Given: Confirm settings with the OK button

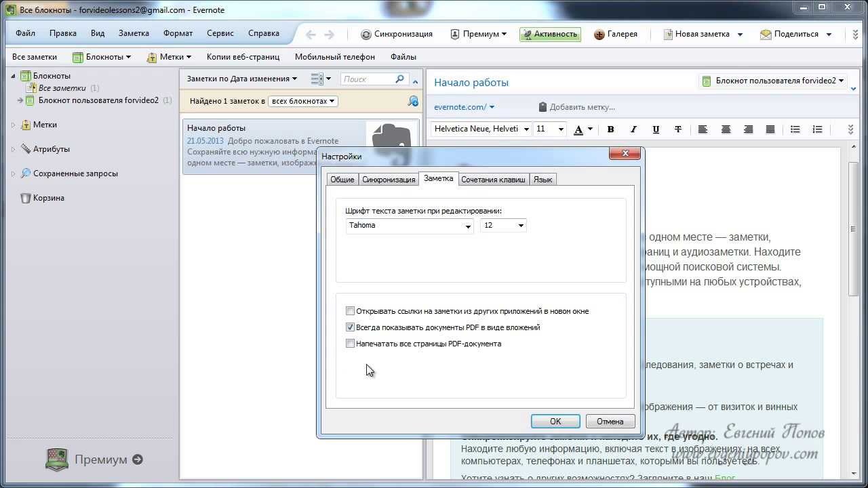Looking at the screenshot, I should pyautogui.click(x=555, y=422).
